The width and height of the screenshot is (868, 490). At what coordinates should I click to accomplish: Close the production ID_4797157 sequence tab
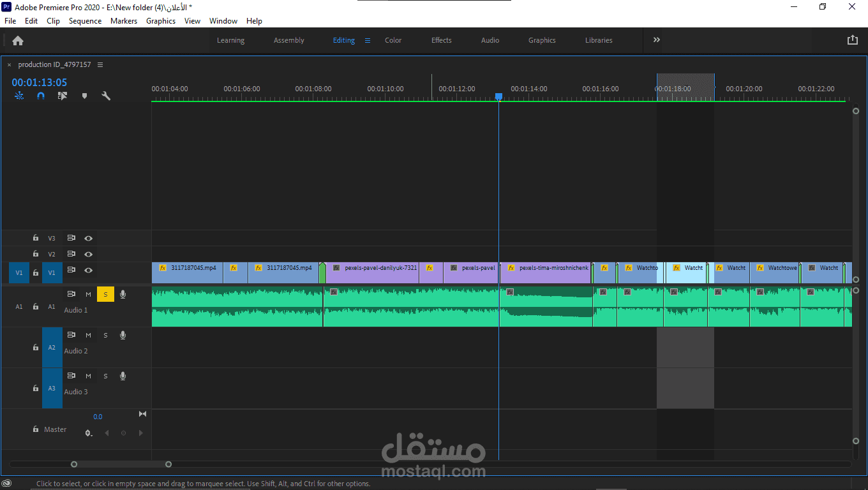pos(9,64)
